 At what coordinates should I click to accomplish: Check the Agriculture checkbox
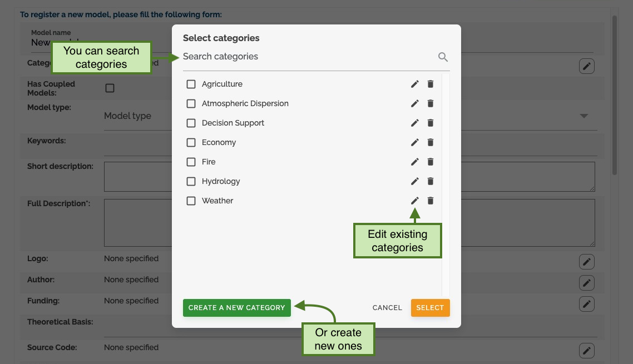point(191,84)
